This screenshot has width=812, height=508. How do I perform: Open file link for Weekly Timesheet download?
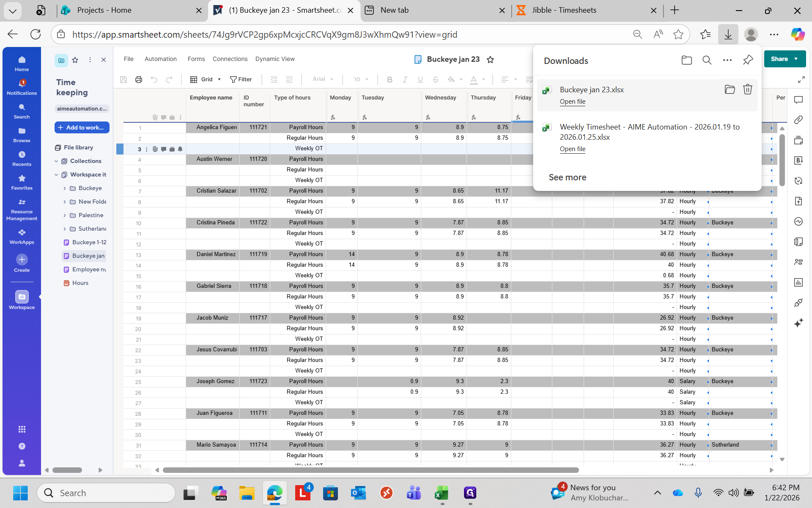(572, 149)
